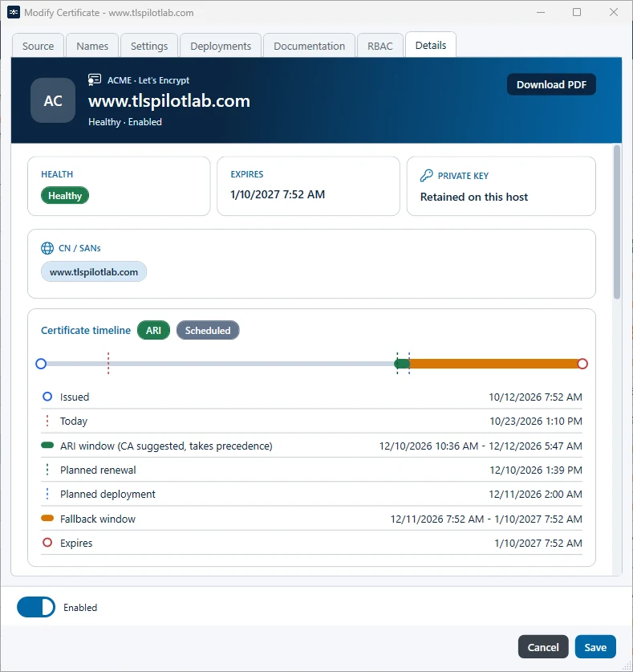Click the www.tlspilotlab.com SAN chip

[x=94, y=271]
